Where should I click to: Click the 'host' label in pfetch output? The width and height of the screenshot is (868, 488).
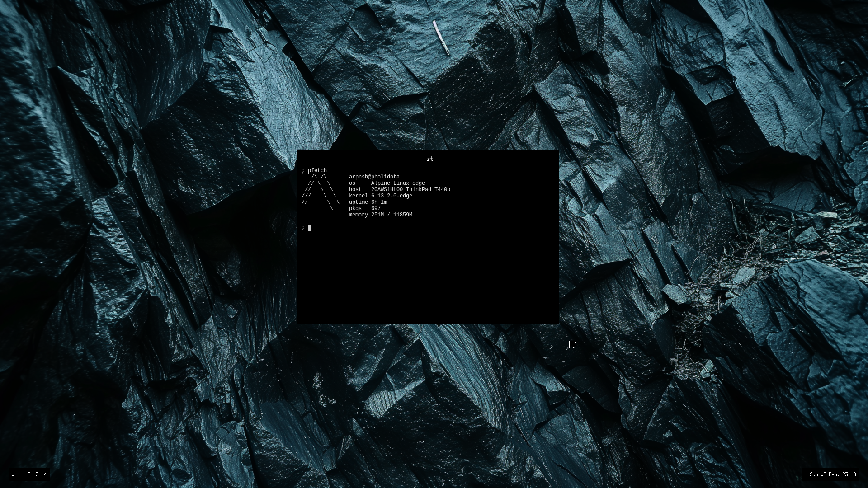[355, 189]
